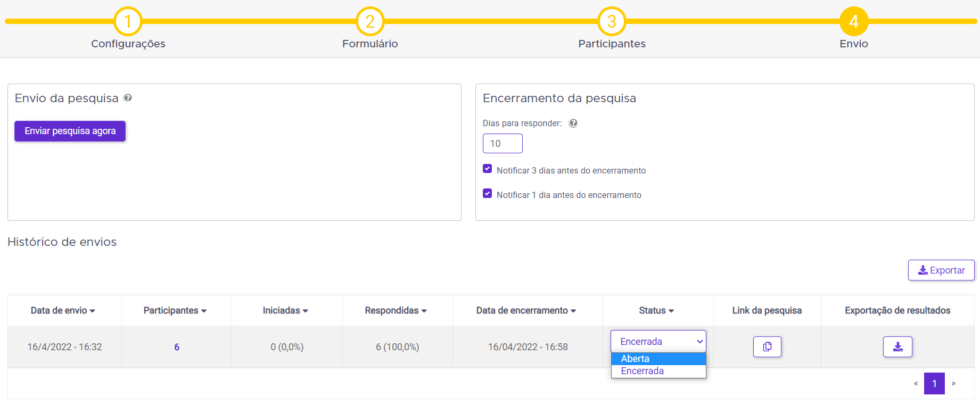Uncheck Notificar 1 dia antes do encerramento

tap(487, 193)
